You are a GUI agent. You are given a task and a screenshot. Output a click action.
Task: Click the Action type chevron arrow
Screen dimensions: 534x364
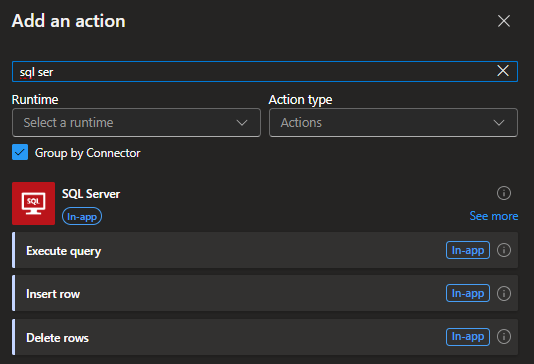tap(499, 123)
